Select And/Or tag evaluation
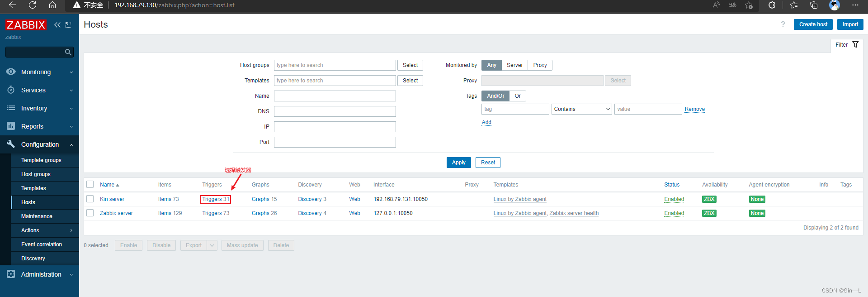Image resolution: width=868 pixels, height=297 pixels. tap(495, 96)
